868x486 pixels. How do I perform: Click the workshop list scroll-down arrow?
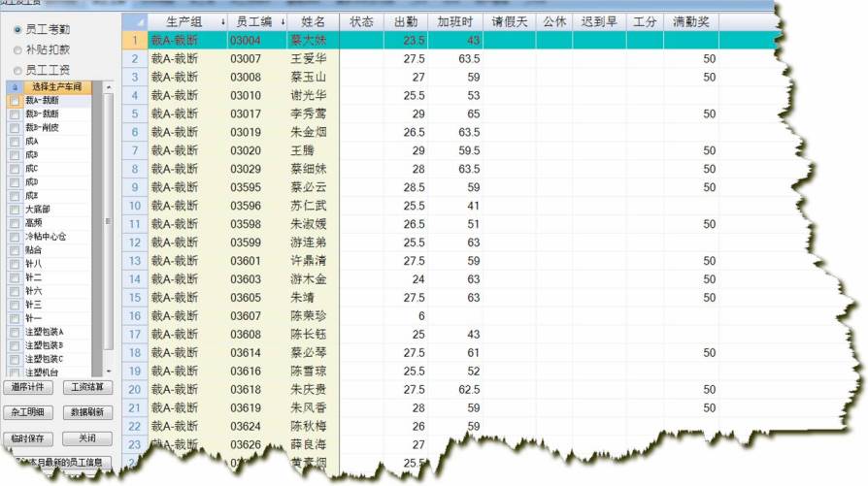click(109, 371)
